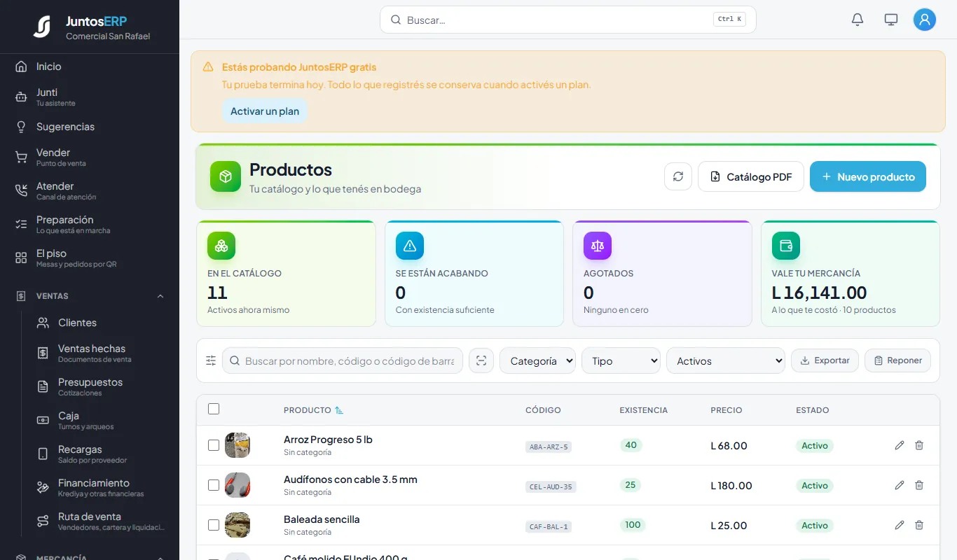Check the Arroz Progreso 5 lb checkbox
The image size is (957, 560).
click(x=214, y=445)
